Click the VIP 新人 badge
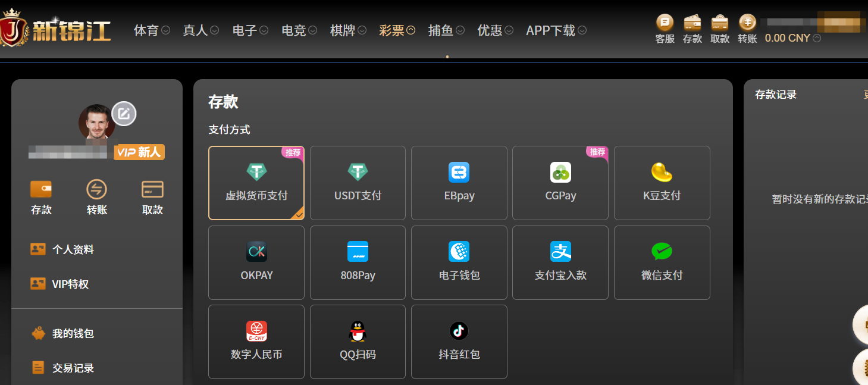The height and width of the screenshot is (385, 868). 139,152
